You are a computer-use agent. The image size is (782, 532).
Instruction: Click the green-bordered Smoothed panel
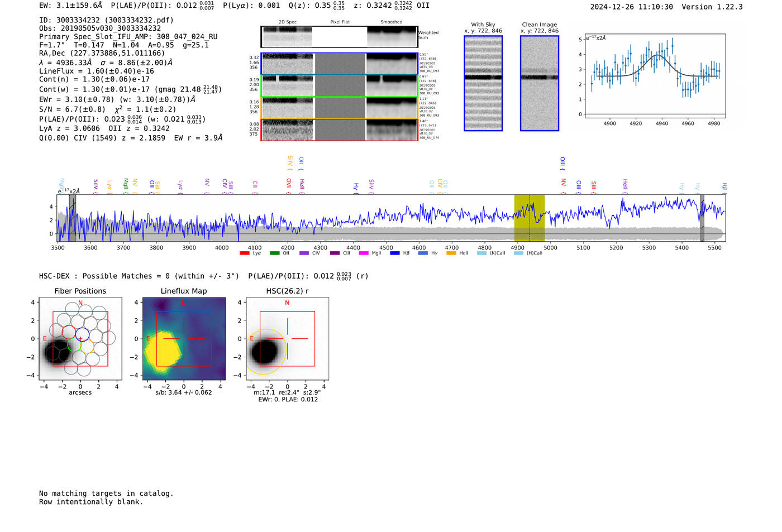tap(392, 86)
